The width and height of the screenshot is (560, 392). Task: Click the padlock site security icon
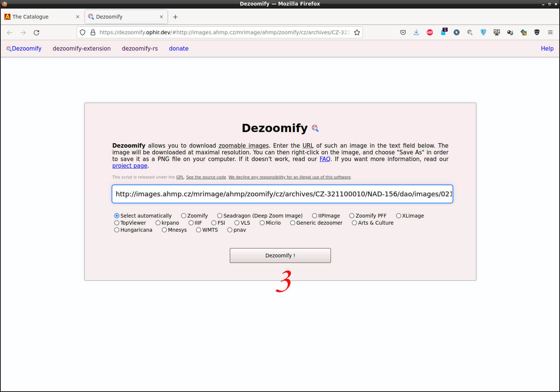[93, 32]
